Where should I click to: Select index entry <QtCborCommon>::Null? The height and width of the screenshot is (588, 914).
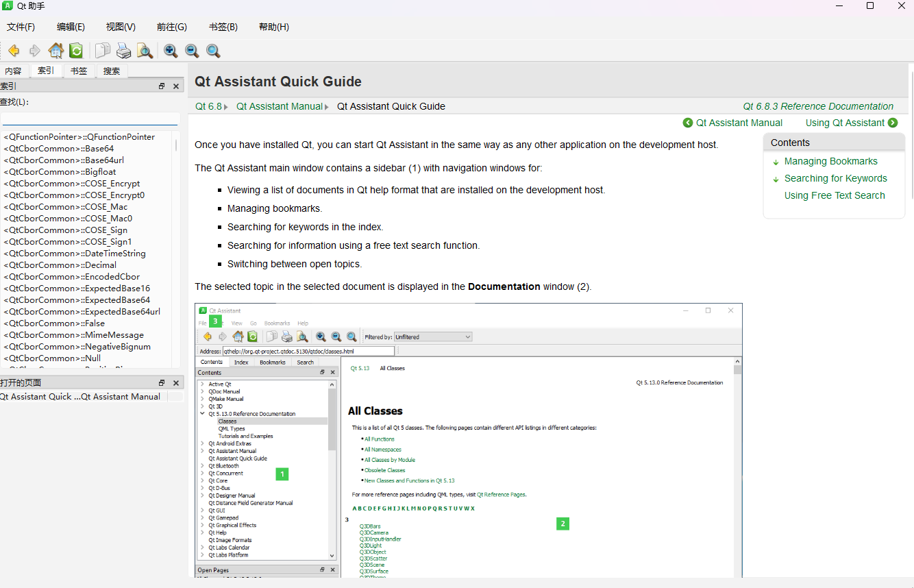[x=52, y=358]
